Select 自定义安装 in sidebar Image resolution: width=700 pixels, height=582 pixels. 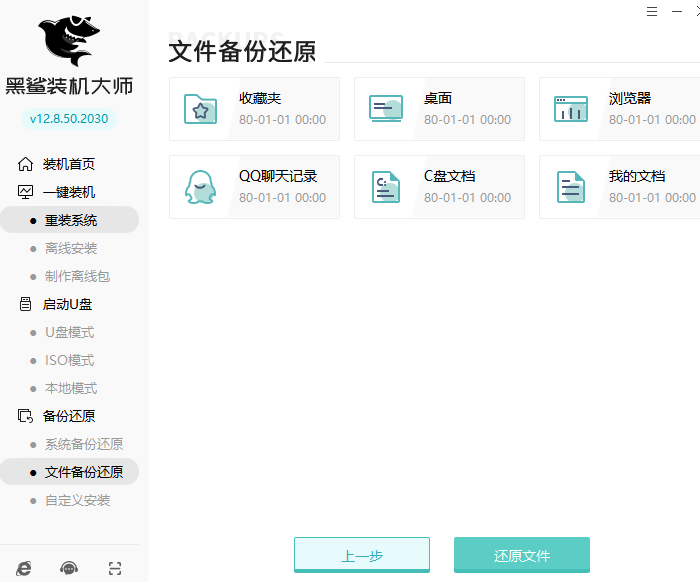77,500
